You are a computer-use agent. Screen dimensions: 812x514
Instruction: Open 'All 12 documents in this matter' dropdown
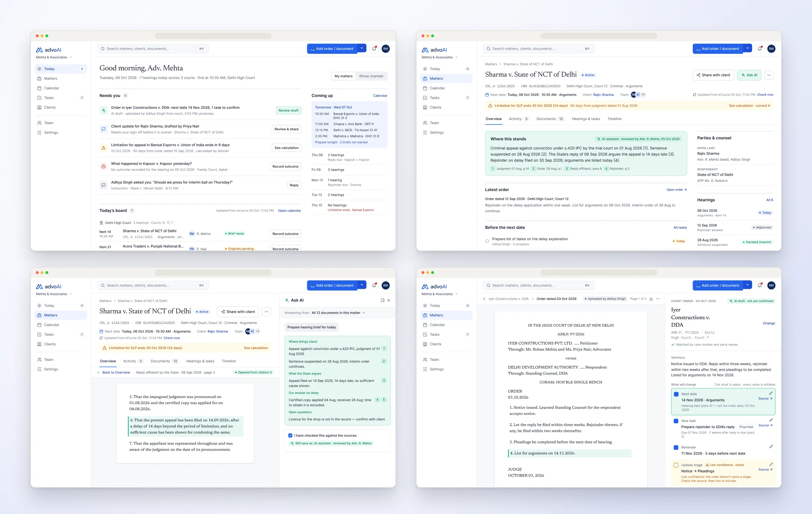338,313
